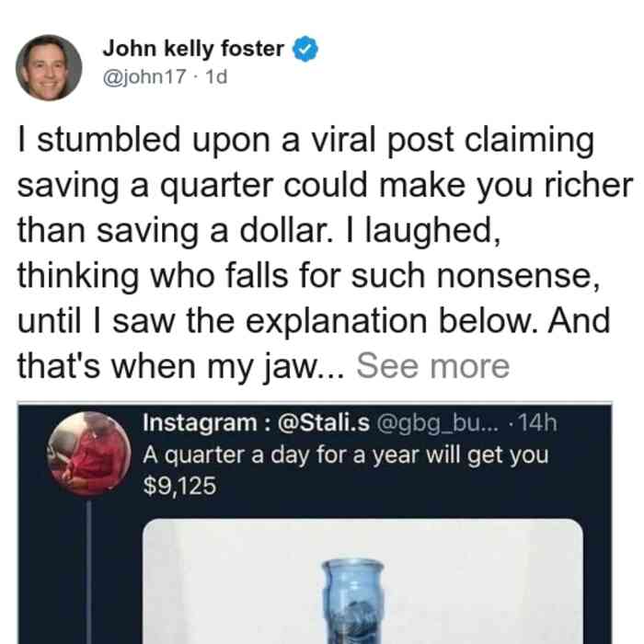Click the display name John kelly foster
The image size is (644, 644).
(193, 49)
